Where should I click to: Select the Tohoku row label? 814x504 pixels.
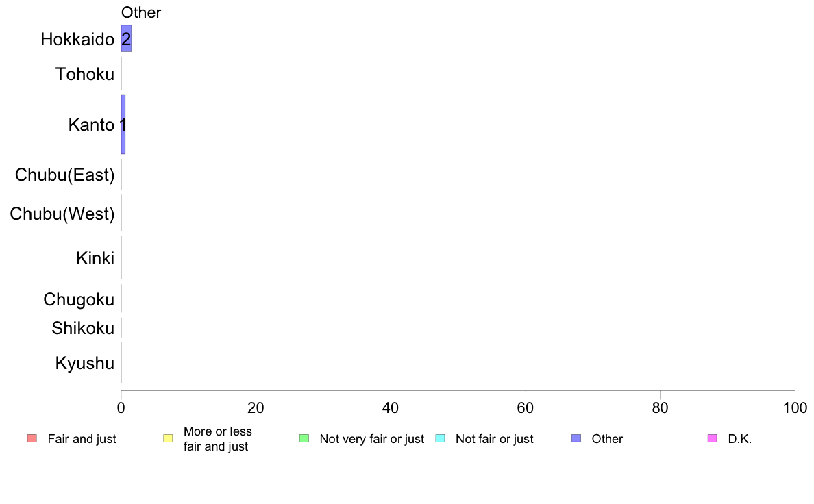(84, 74)
